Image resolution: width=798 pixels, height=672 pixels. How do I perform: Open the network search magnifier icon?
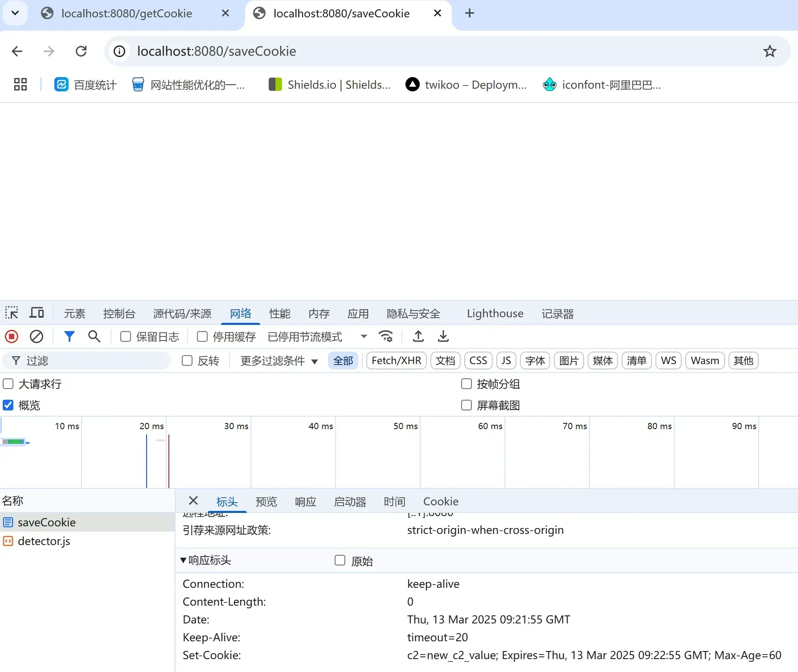(94, 336)
